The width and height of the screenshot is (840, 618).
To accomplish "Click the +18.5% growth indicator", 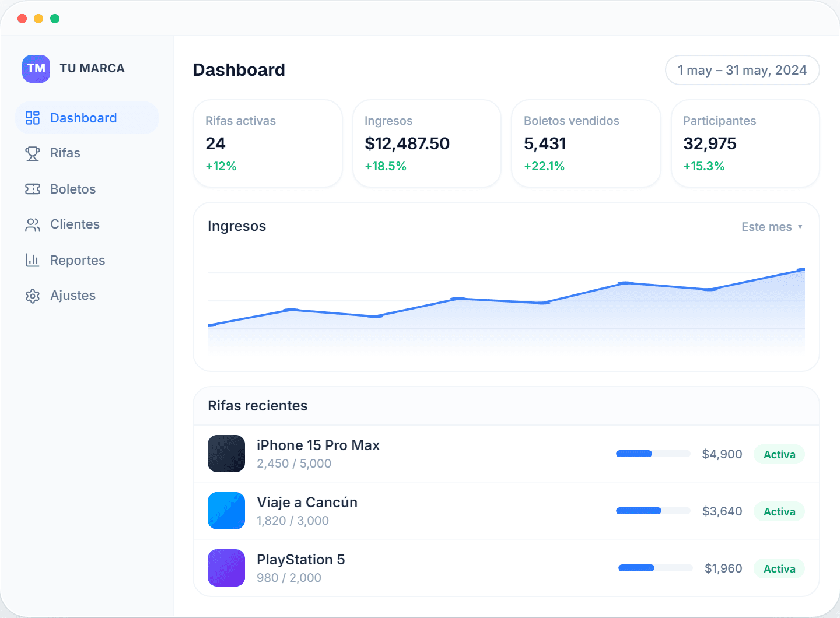I will click(386, 166).
